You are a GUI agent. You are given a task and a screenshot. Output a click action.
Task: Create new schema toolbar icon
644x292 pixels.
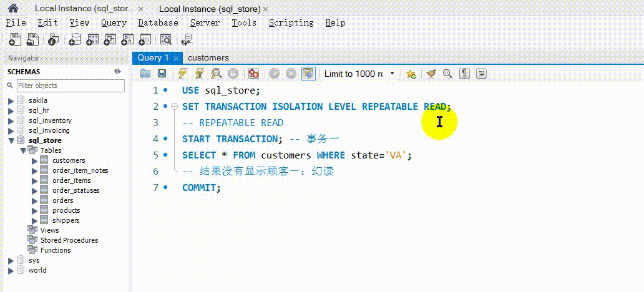point(75,39)
